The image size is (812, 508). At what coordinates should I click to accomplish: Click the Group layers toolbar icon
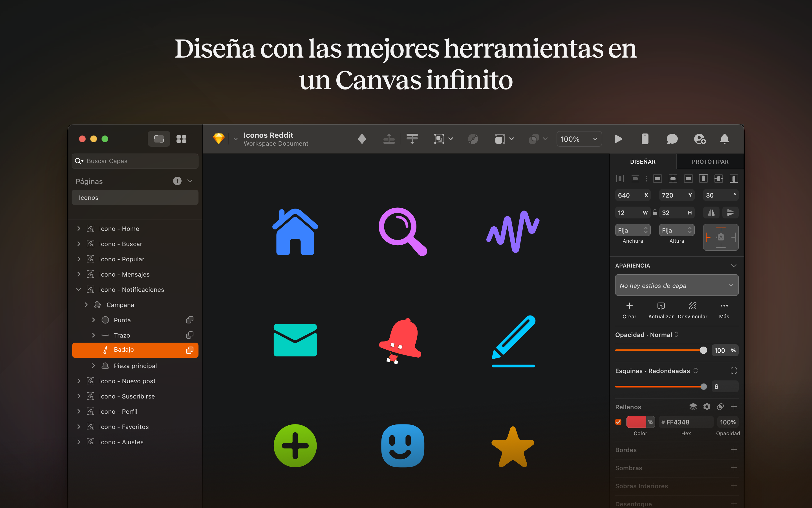[439, 139]
